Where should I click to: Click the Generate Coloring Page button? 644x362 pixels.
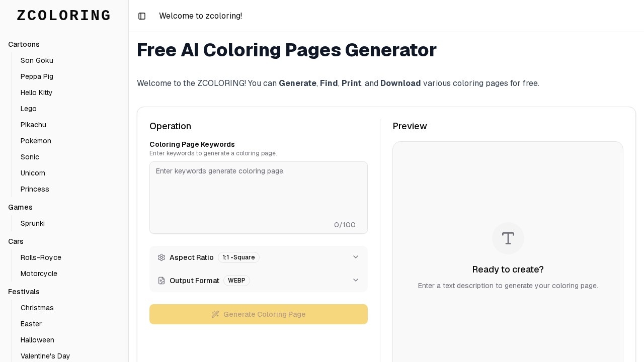point(259,314)
